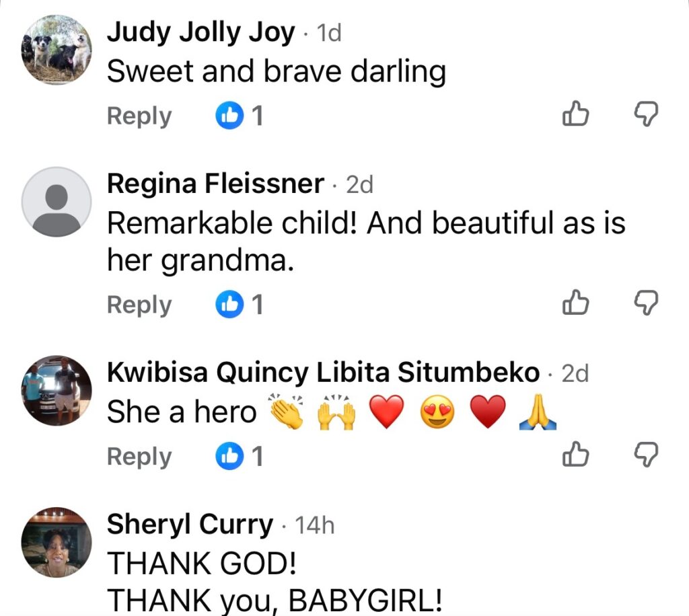This screenshot has height=616, width=689.
Task: Like Judy Jolly Joy's comment with thumbs up
Action: [x=575, y=114]
